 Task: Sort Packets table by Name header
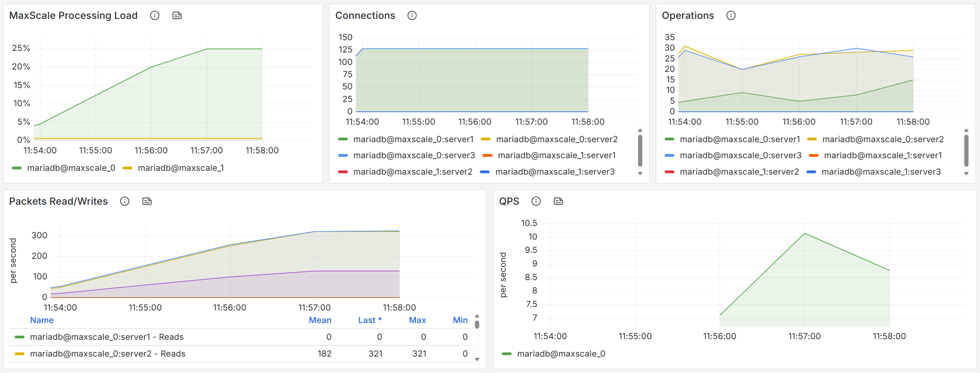(x=42, y=320)
